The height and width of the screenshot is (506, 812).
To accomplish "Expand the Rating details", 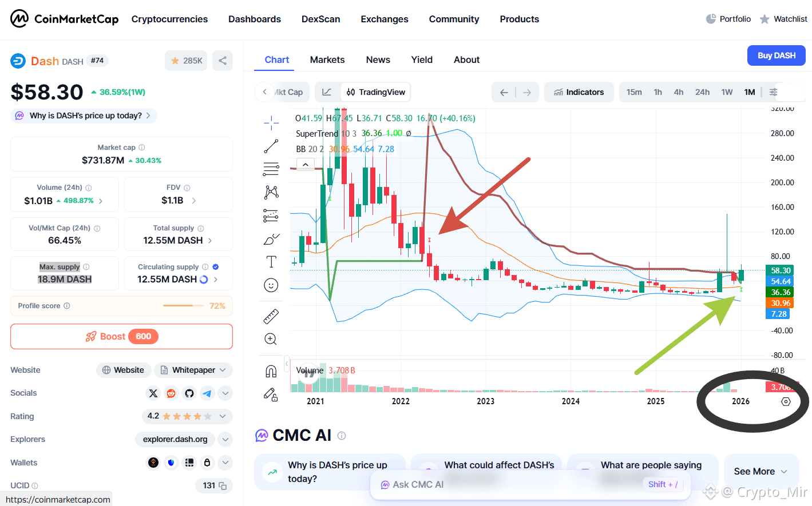I will pos(223,416).
